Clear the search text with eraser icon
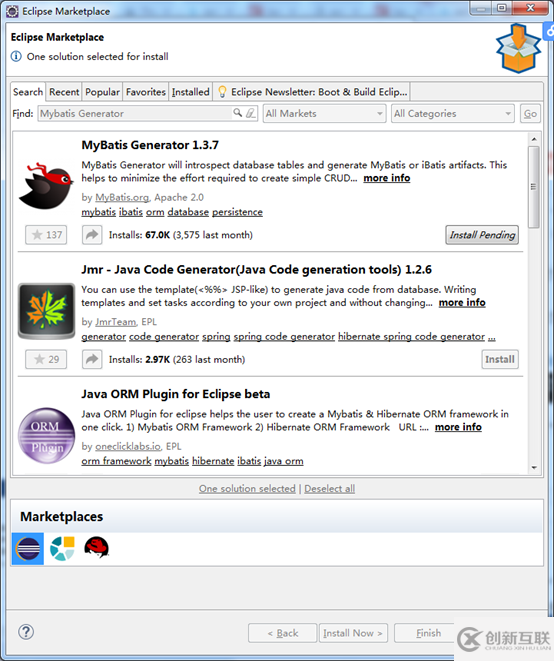Viewport: 554px width, 661px height. [250, 113]
